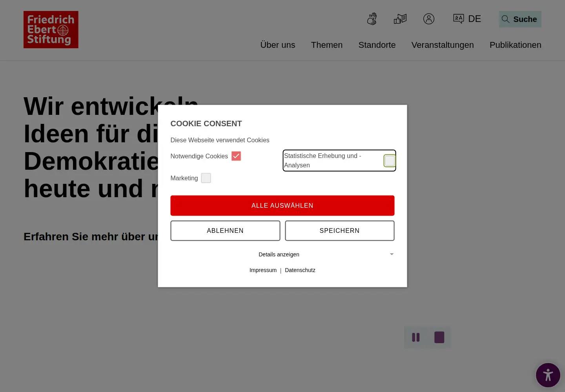The height and width of the screenshot is (392, 565).
Task: Open the Veranstaltungen menu
Action: (443, 45)
